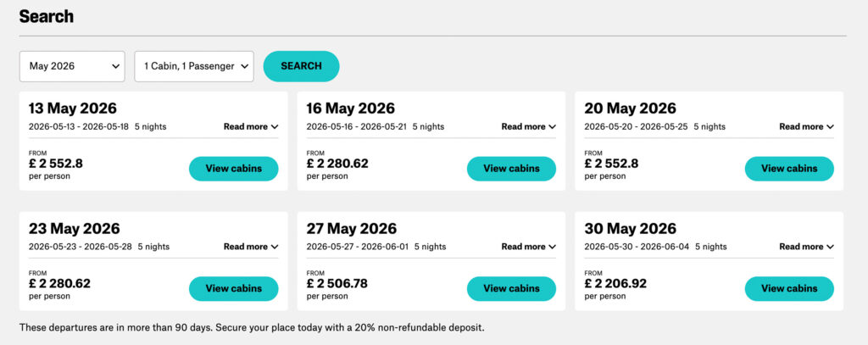This screenshot has height=345, width=868.
Task: View cabins for 16 May 2026 departure
Action: [511, 169]
